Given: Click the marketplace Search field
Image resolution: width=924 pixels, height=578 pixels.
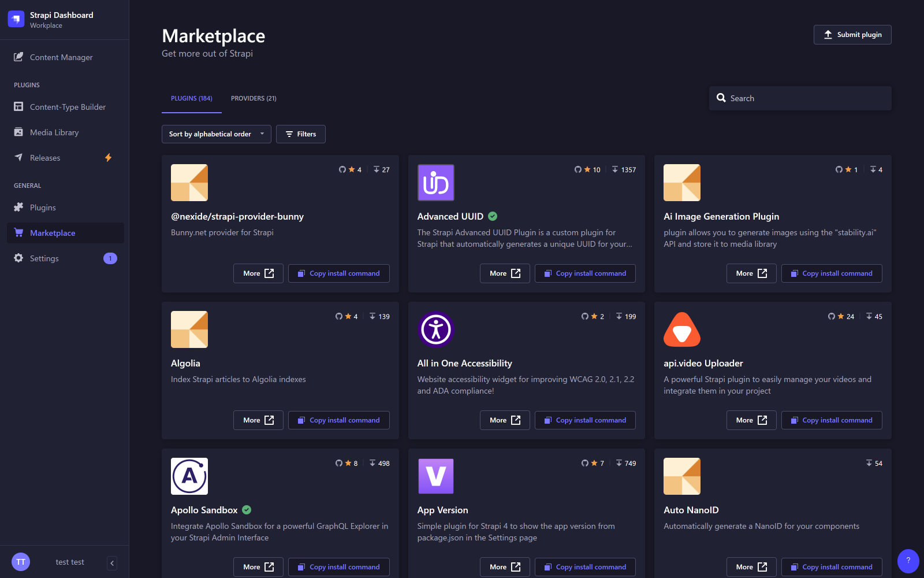Looking at the screenshot, I should click(800, 98).
